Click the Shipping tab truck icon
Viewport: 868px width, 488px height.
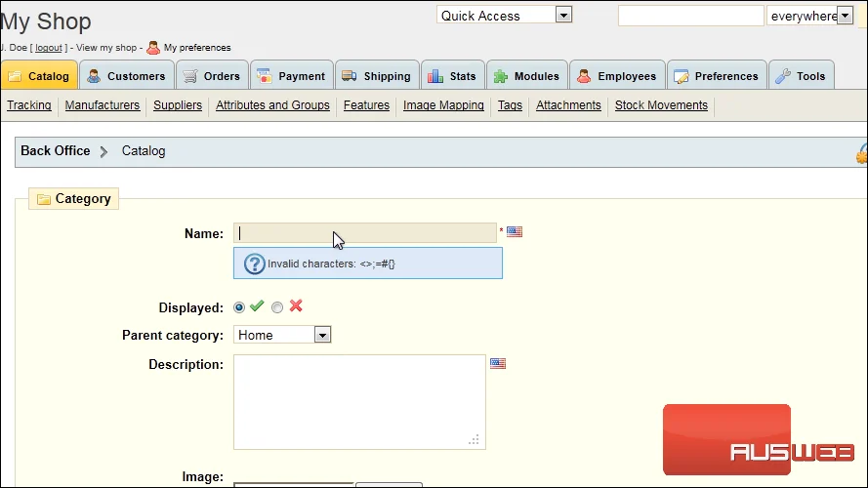pos(350,75)
